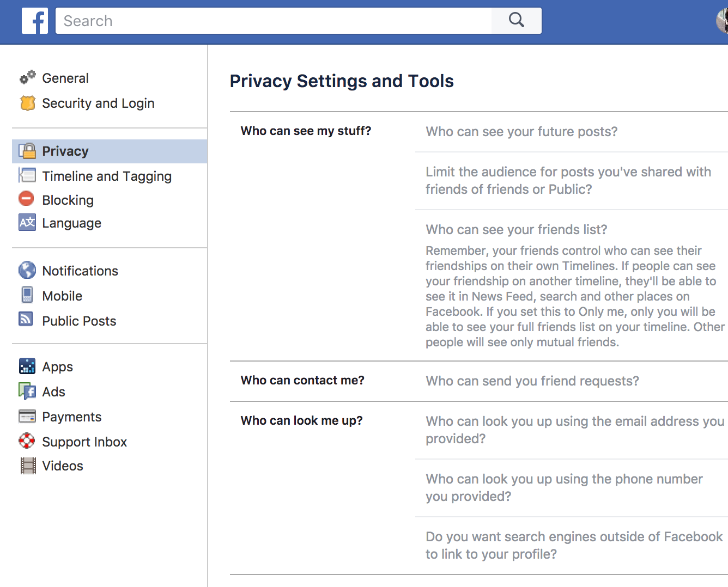The image size is (728, 587).
Task: Open Mobile settings page
Action: pyautogui.click(x=62, y=296)
